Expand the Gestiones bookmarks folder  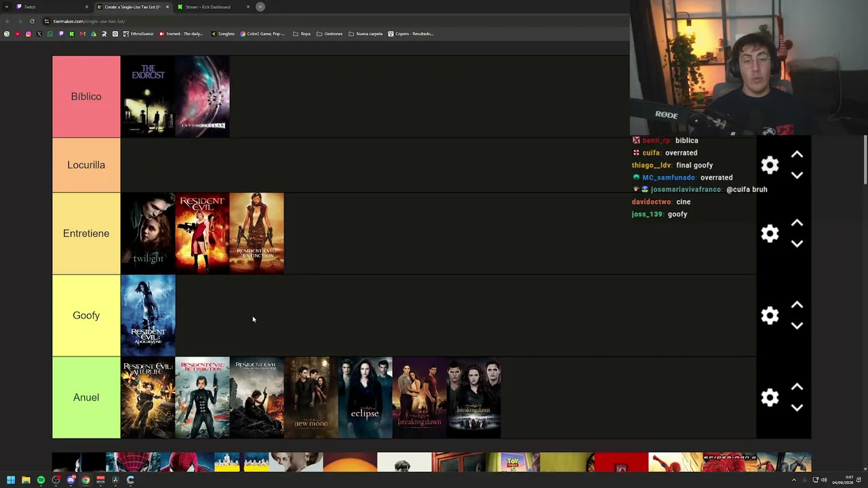pos(330,34)
